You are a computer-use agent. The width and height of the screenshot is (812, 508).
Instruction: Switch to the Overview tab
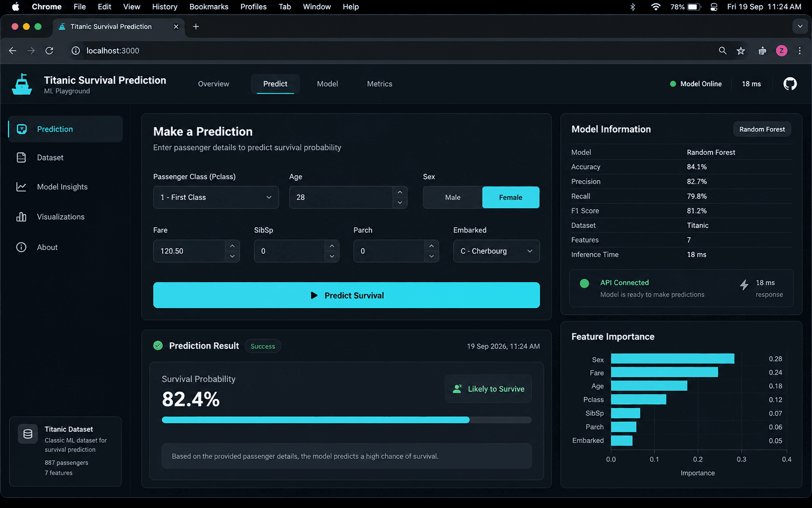213,84
